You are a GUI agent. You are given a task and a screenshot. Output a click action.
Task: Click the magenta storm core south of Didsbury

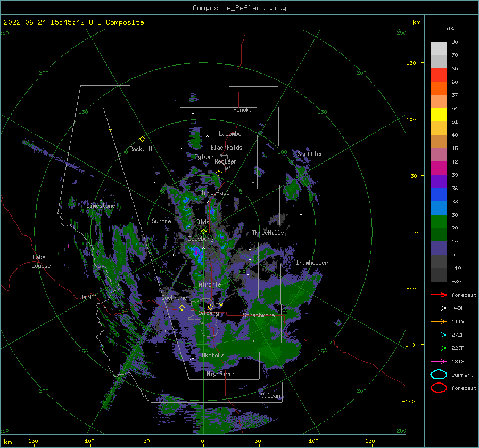[196, 252]
